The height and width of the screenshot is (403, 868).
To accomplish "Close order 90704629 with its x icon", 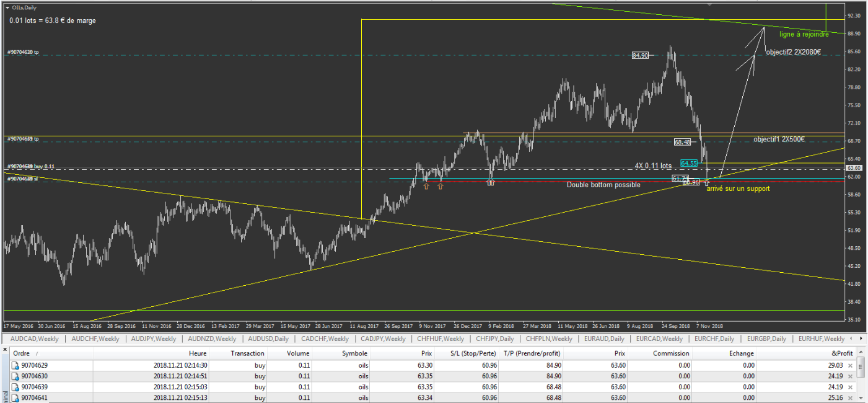I will [x=851, y=366].
